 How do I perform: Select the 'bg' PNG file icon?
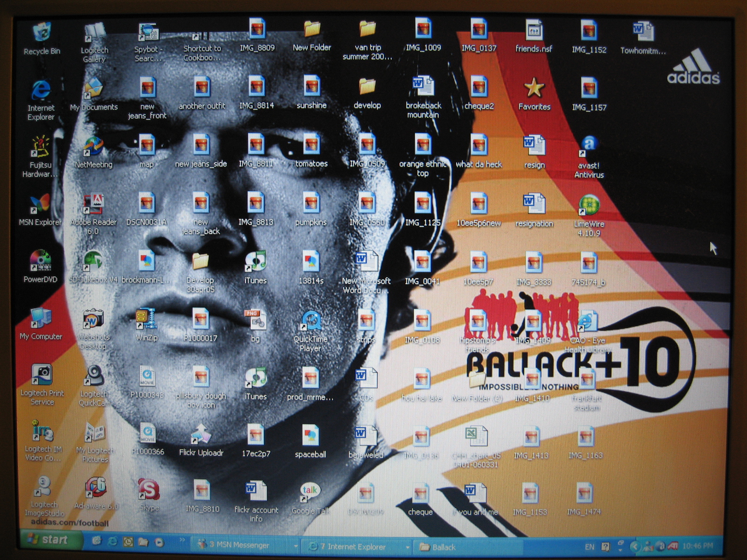255,320
